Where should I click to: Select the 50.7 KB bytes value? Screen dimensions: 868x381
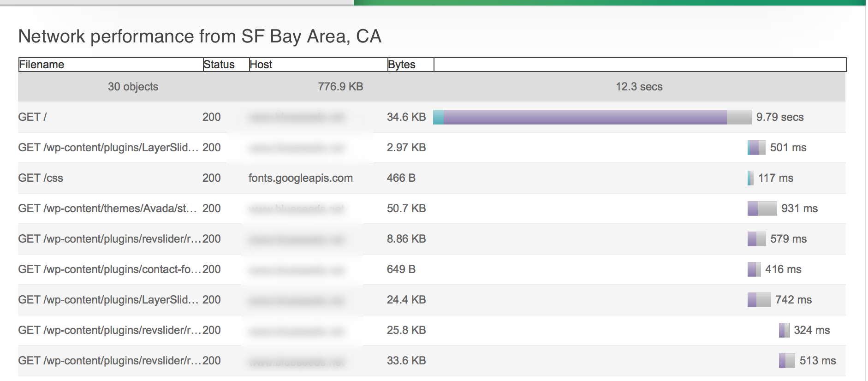tap(406, 208)
